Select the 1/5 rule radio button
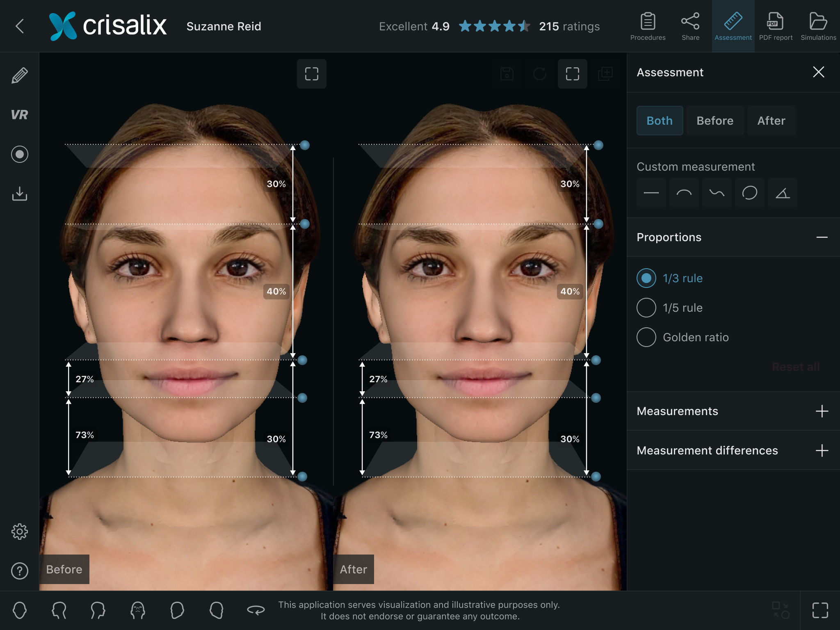This screenshot has width=840, height=630. point(646,308)
